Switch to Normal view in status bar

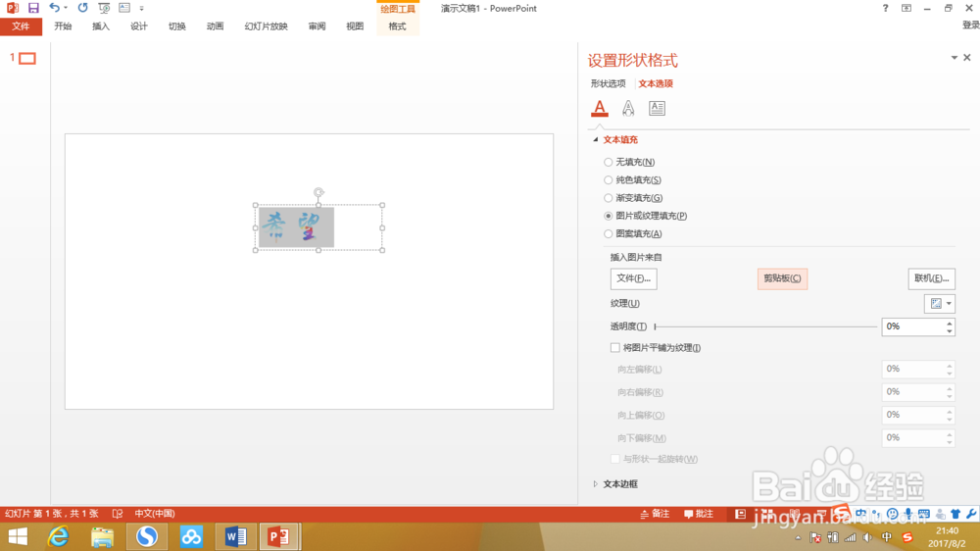[741, 514]
